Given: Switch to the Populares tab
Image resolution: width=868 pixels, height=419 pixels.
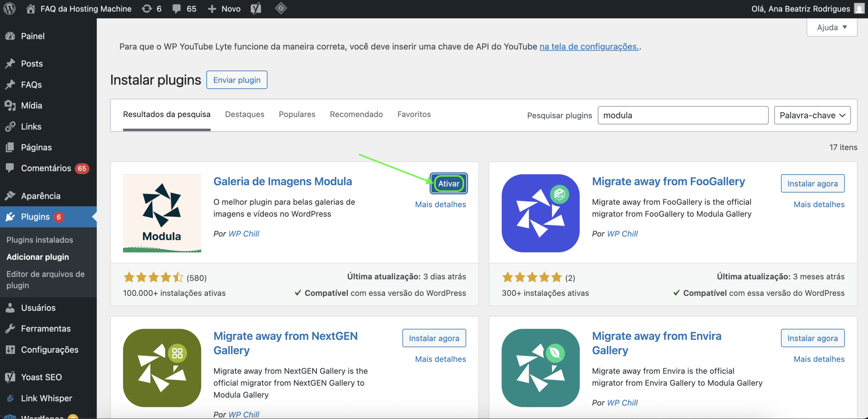Looking at the screenshot, I should point(297,114).
